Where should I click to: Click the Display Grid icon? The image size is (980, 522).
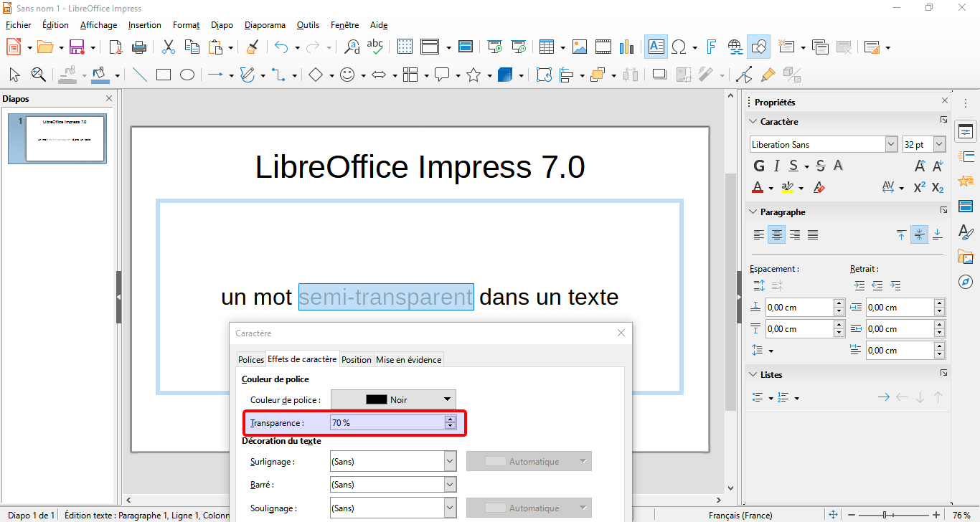(x=405, y=47)
